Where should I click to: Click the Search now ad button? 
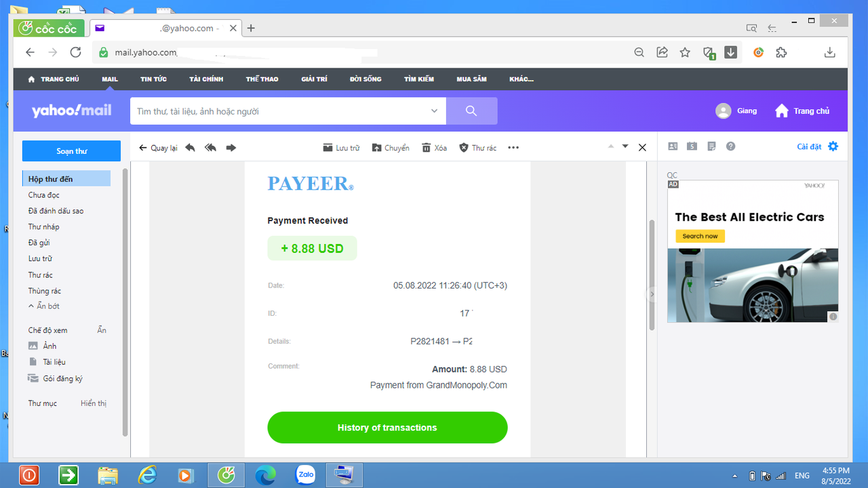coord(700,236)
